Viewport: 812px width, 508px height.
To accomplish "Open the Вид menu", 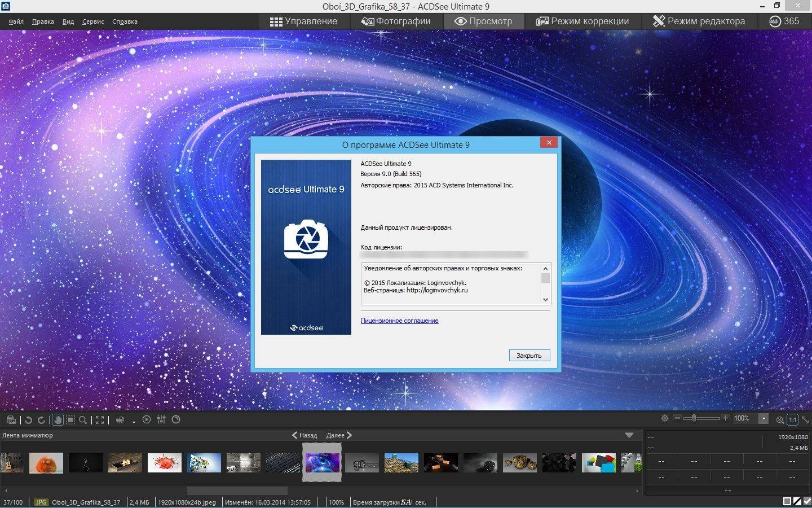I will [x=68, y=21].
